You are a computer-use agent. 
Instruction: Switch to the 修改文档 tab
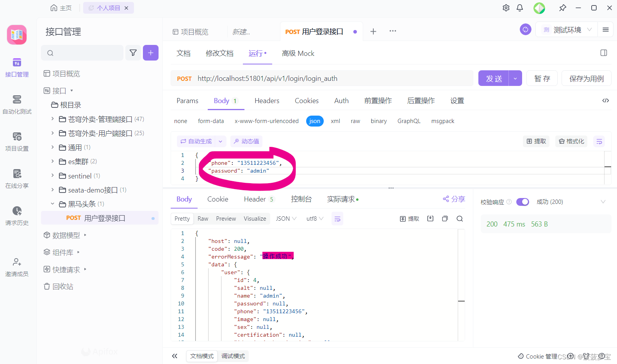(220, 53)
